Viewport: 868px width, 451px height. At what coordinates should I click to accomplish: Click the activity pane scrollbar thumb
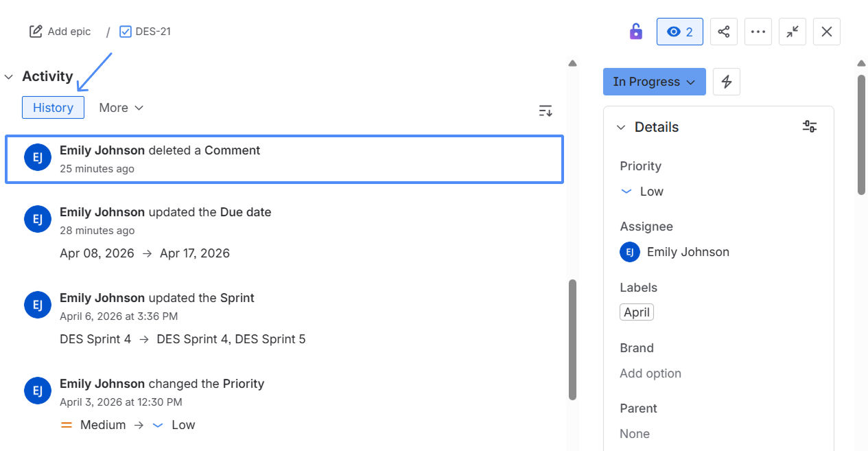[x=573, y=339]
